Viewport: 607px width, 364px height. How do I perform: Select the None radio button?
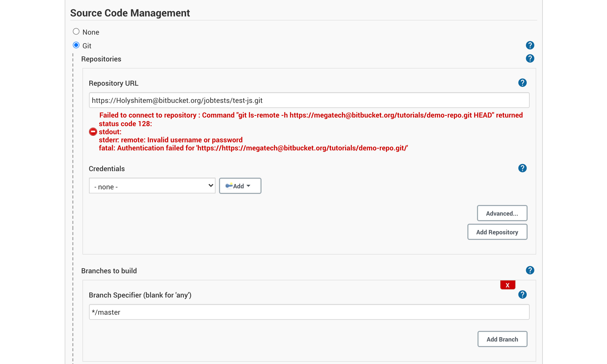tap(76, 32)
